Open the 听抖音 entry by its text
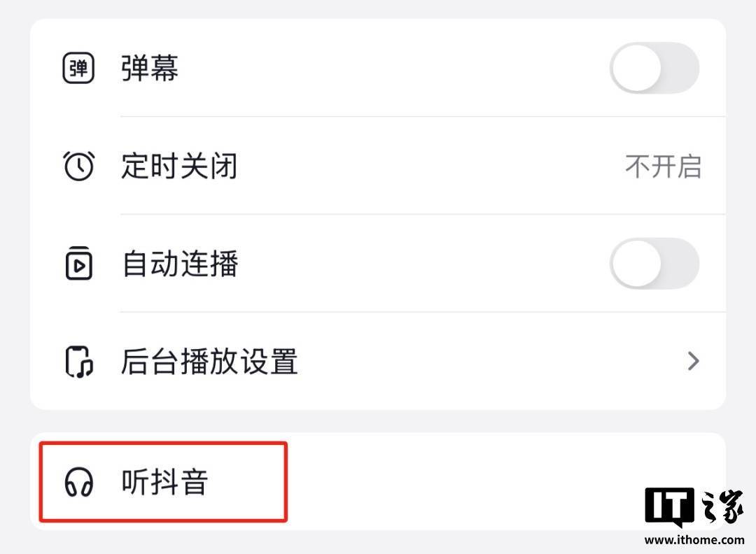756x554 pixels. [164, 483]
